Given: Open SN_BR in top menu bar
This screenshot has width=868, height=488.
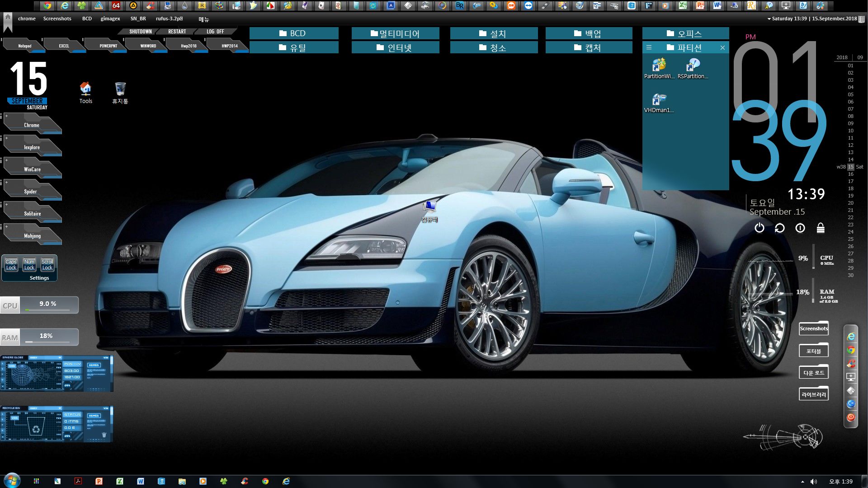Looking at the screenshot, I should [138, 19].
